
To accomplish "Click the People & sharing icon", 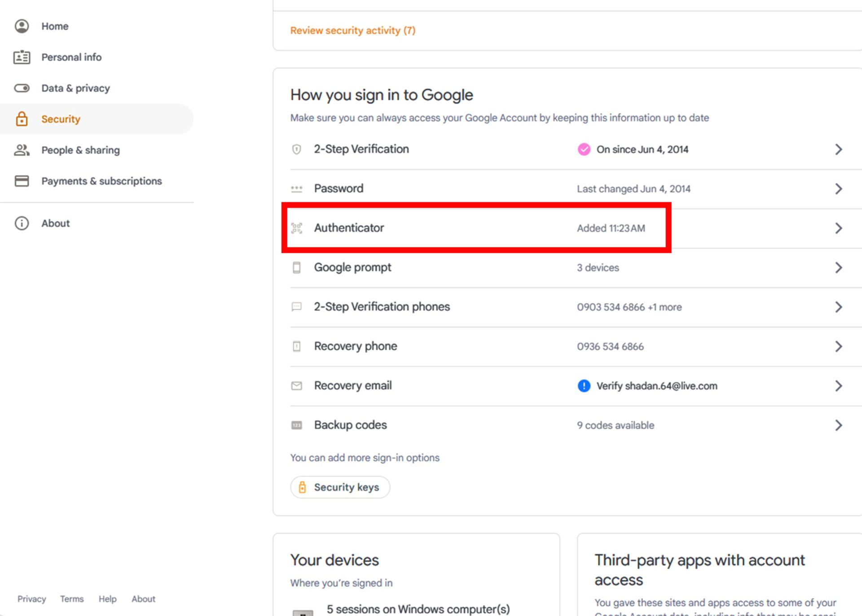I will [x=22, y=150].
